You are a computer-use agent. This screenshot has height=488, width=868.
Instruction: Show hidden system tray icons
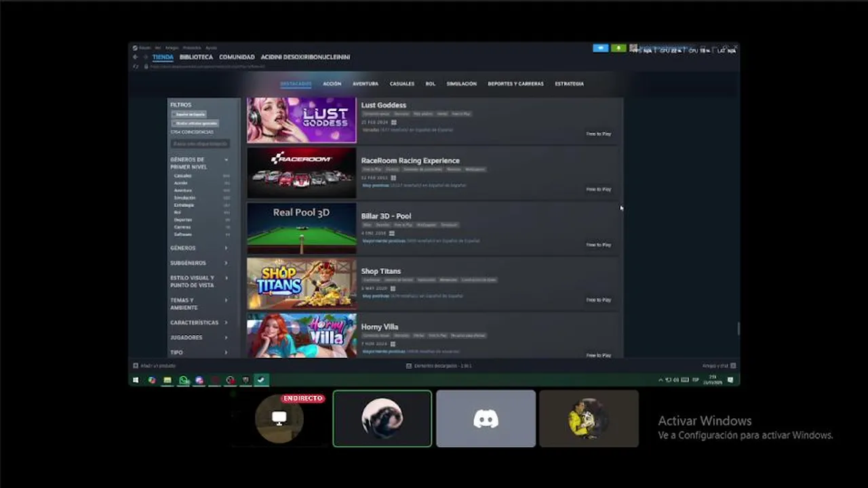pos(660,380)
